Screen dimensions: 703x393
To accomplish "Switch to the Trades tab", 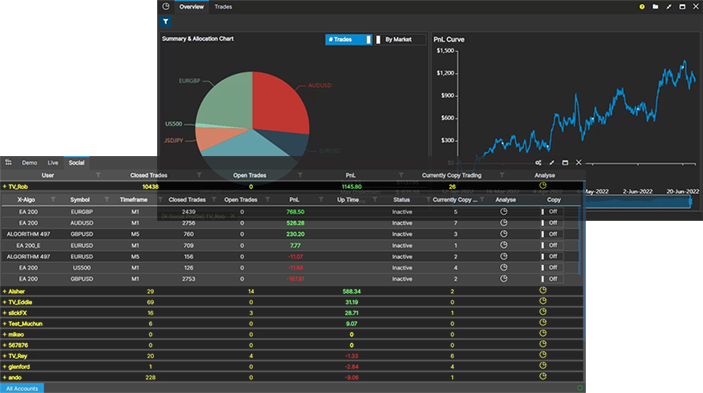I will [x=223, y=7].
